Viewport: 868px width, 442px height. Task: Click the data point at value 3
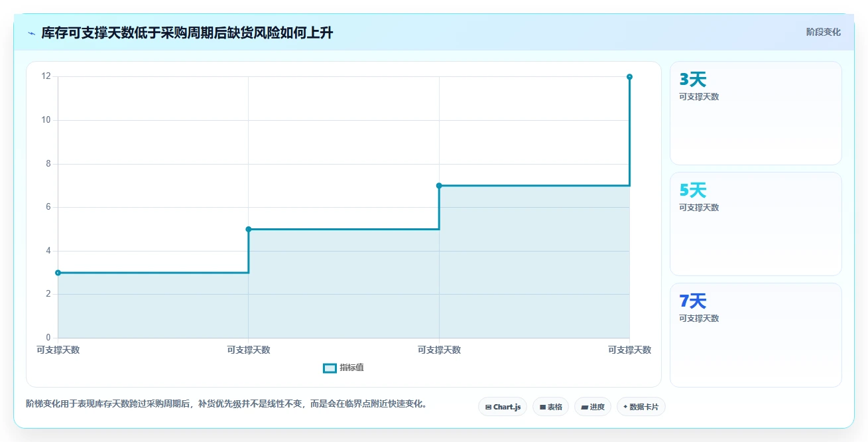tap(58, 273)
